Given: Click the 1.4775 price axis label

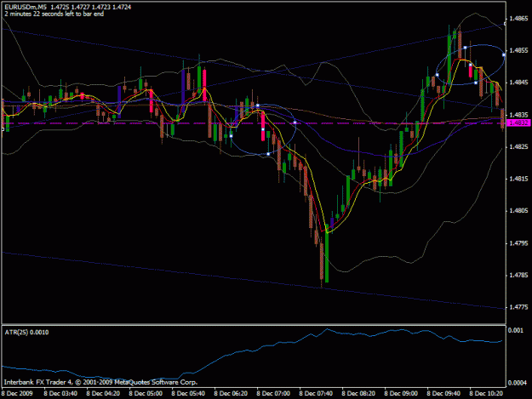Looking at the screenshot, I should (518, 307).
